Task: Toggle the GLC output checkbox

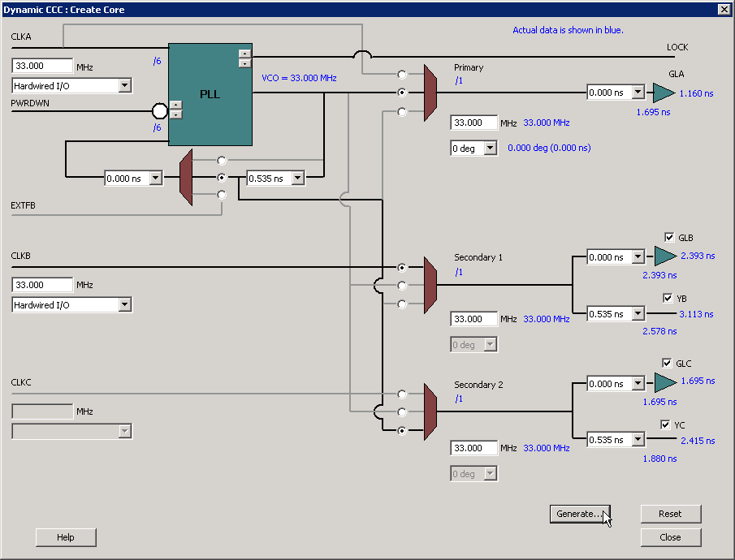Action: pyautogui.click(x=667, y=363)
